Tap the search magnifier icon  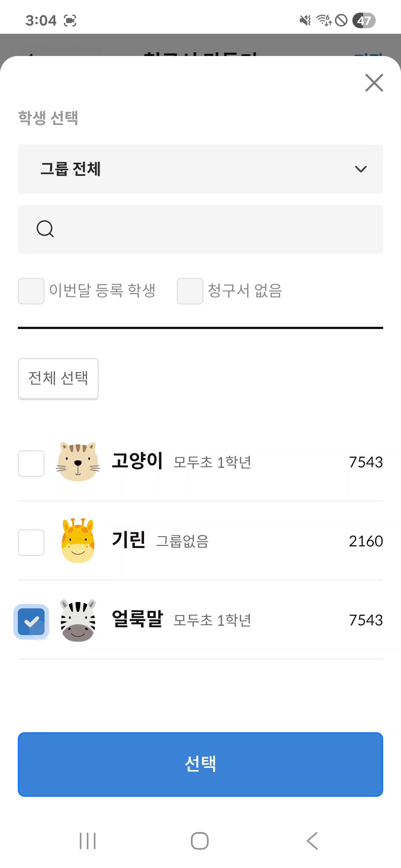pyautogui.click(x=45, y=229)
